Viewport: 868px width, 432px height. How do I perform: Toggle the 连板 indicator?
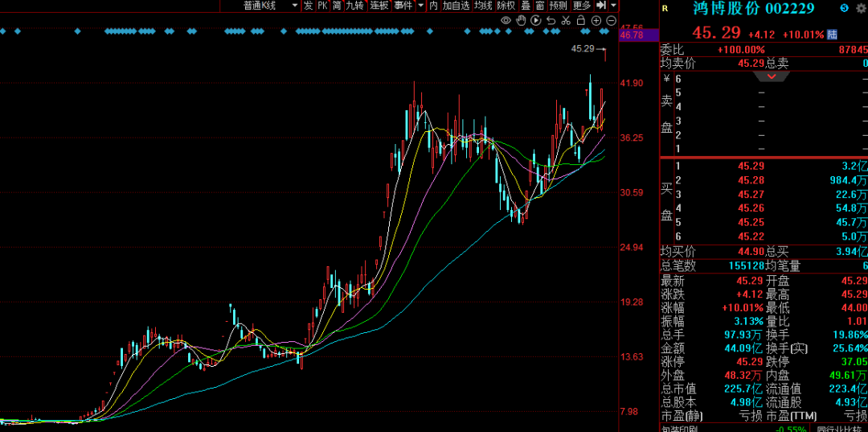[x=379, y=6]
